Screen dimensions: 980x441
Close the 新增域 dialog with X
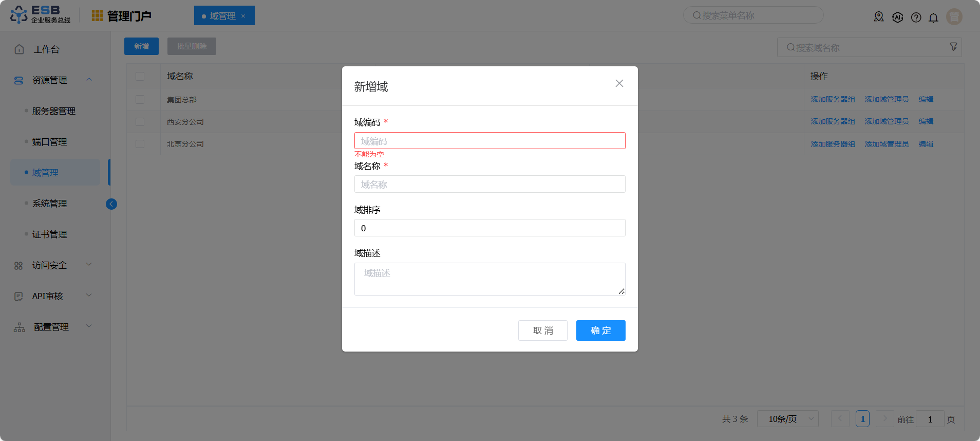[619, 83]
